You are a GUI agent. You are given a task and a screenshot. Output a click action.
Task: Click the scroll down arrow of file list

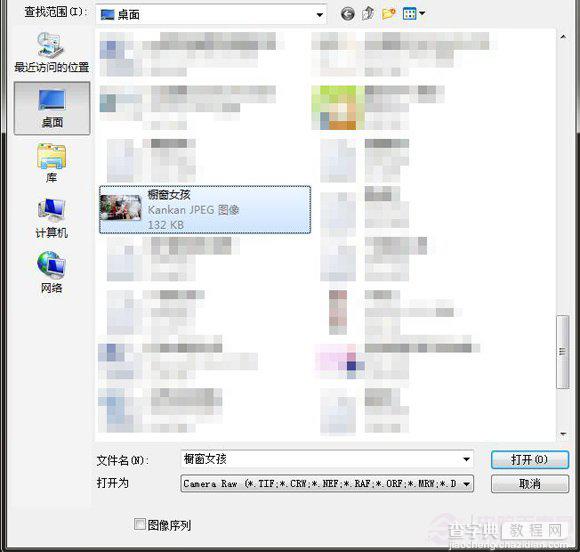click(563, 434)
